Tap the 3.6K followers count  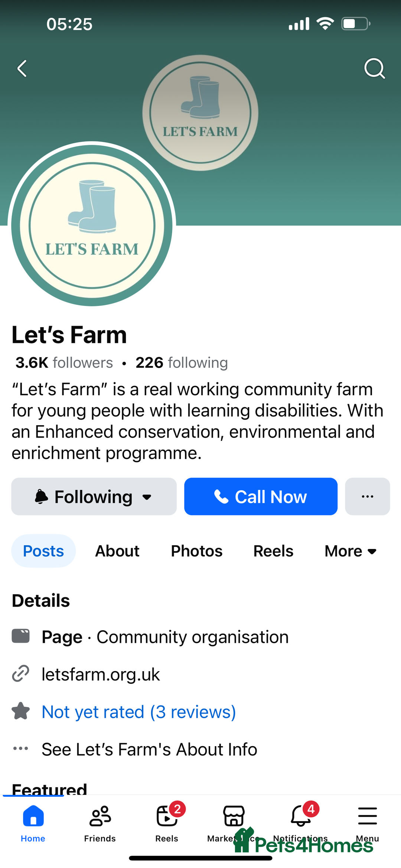64,363
